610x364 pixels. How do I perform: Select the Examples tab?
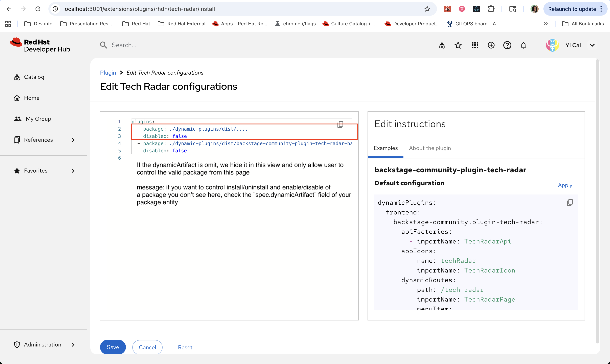tap(385, 148)
